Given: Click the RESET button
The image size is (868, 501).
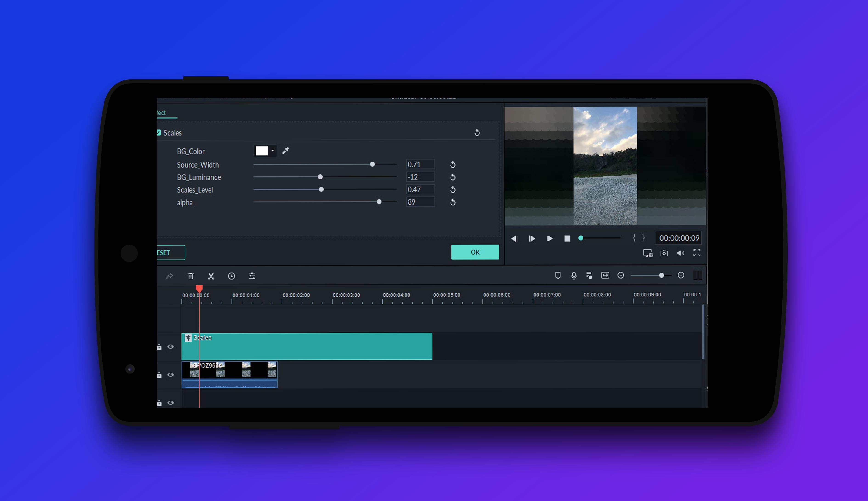Looking at the screenshot, I should [171, 253].
